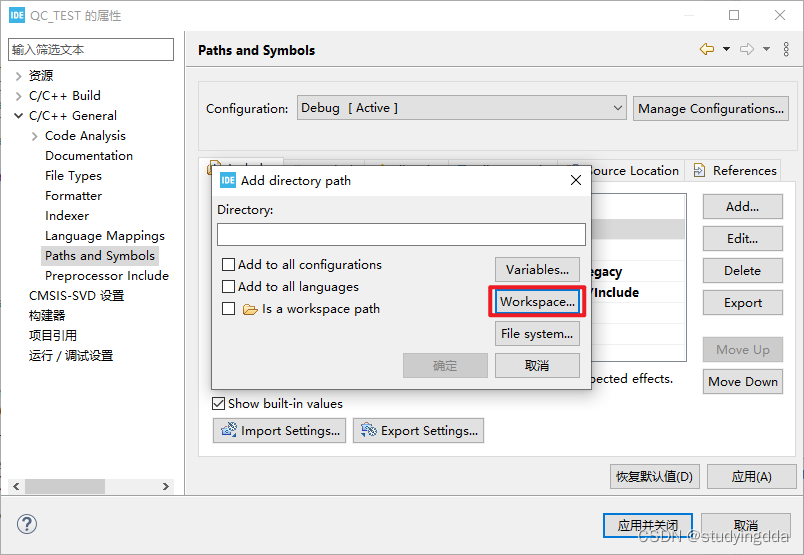
Task: Expand the Code Analysis tree node
Action: point(34,136)
